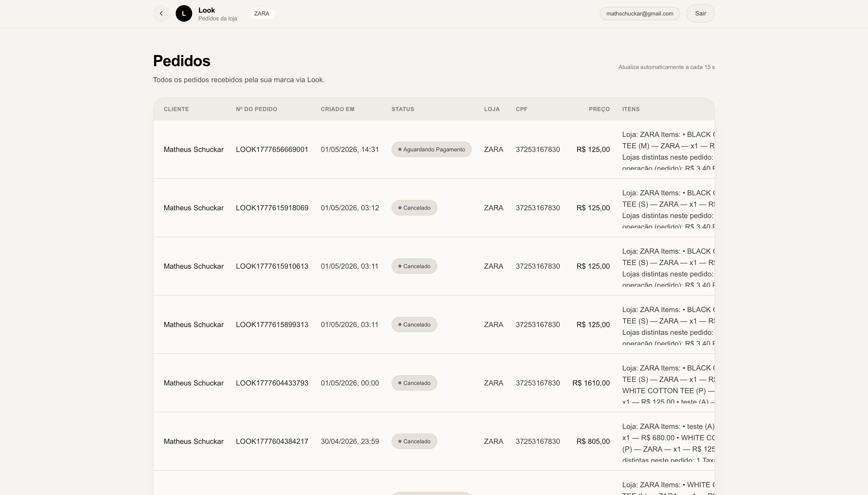Click the CRIADO EM column header
Image resolution: width=868 pixels, height=495 pixels.
point(337,109)
